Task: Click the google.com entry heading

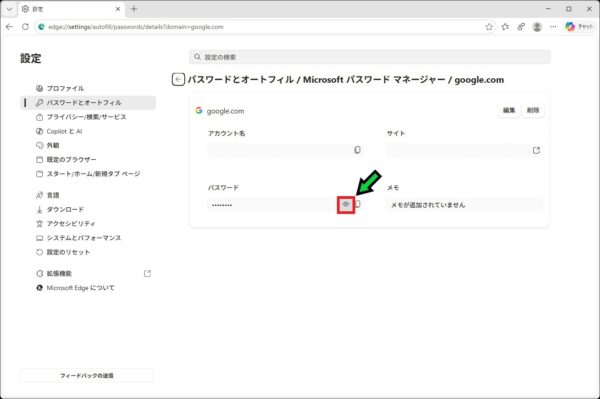Action: pyautogui.click(x=225, y=111)
